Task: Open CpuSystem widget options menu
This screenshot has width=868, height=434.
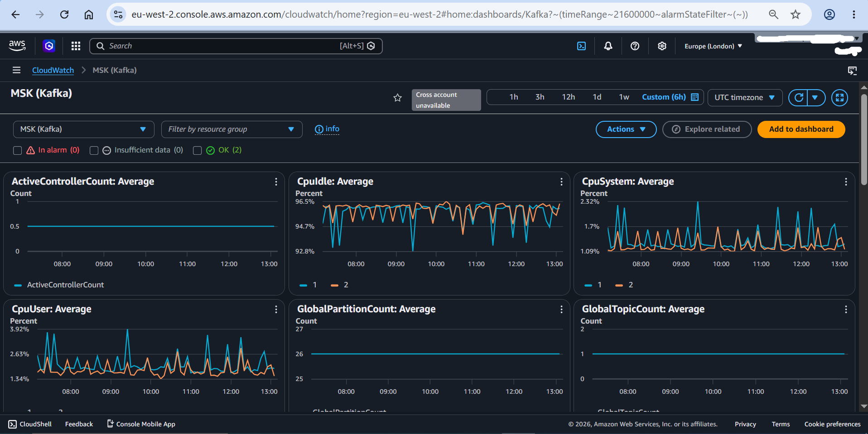Action: [x=846, y=181]
